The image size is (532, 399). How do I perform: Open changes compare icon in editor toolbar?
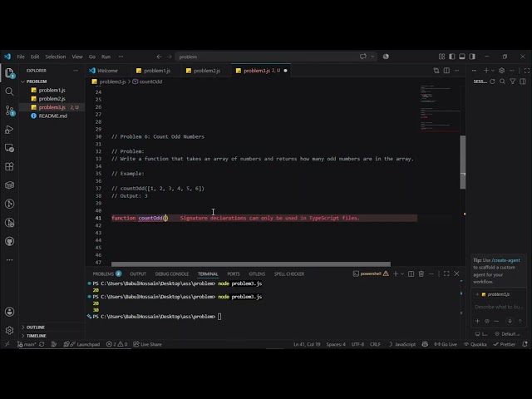[x=436, y=71]
